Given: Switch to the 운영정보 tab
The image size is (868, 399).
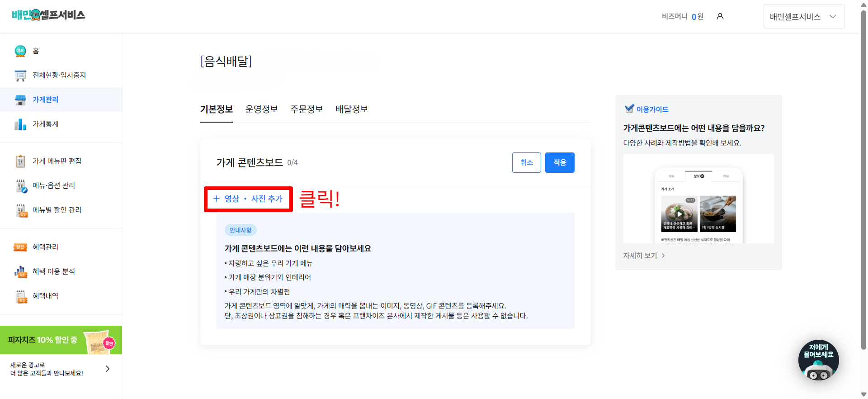Looking at the screenshot, I should (x=262, y=109).
